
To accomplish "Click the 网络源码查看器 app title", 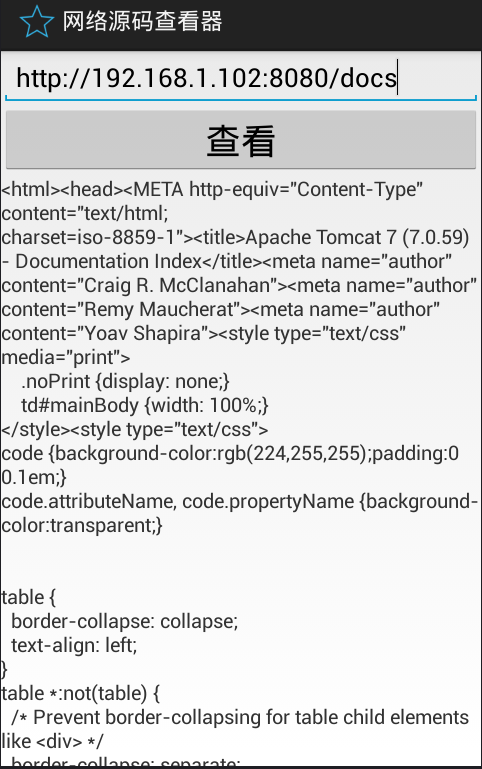I will pyautogui.click(x=142, y=22).
